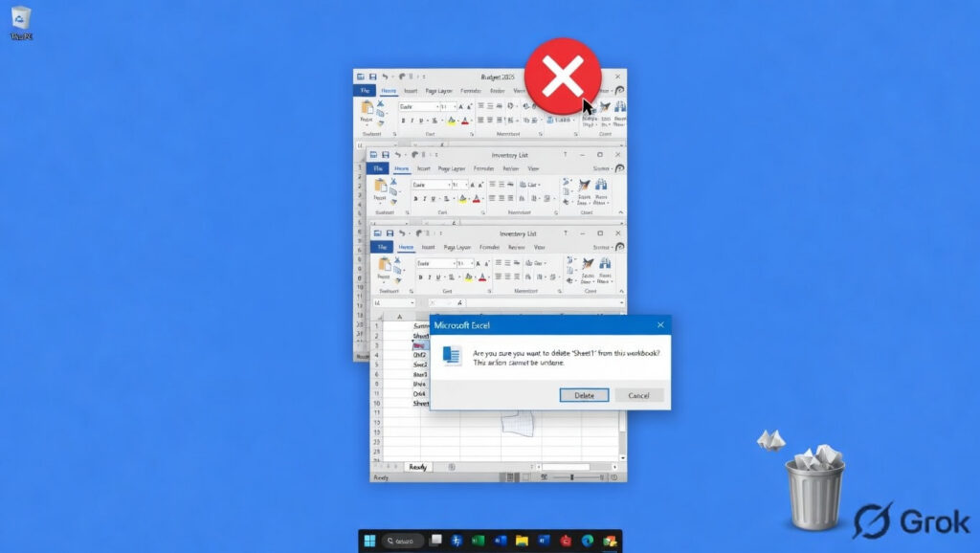The width and height of the screenshot is (980, 553).
Task: Click Sort & Filter icon in frontmost window
Action: click(x=587, y=264)
